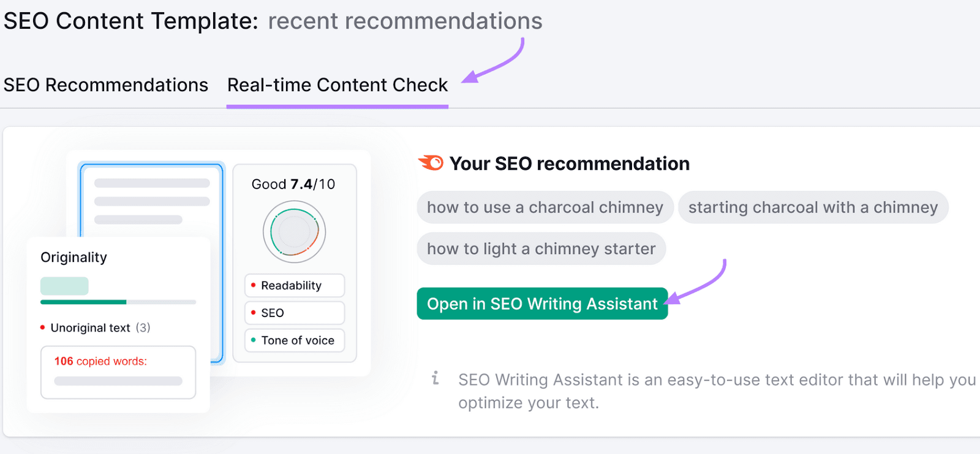The width and height of the screenshot is (980, 454).
Task: Select the "how to use a charcoal chimney" keyword
Action: [545, 207]
